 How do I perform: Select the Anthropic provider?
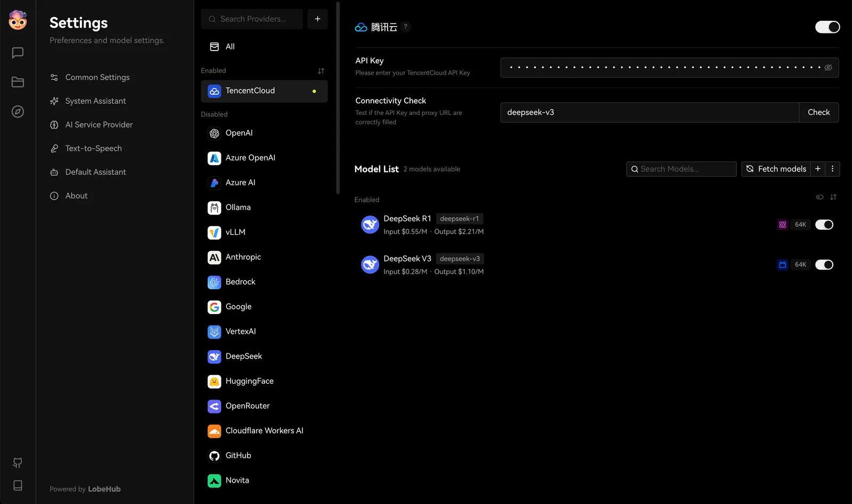(x=243, y=257)
